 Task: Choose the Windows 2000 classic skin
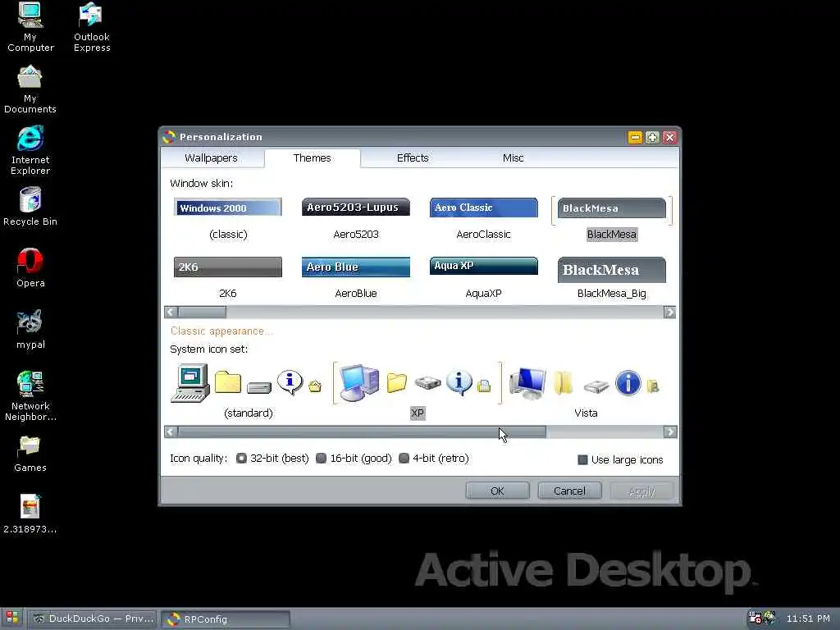(x=228, y=219)
